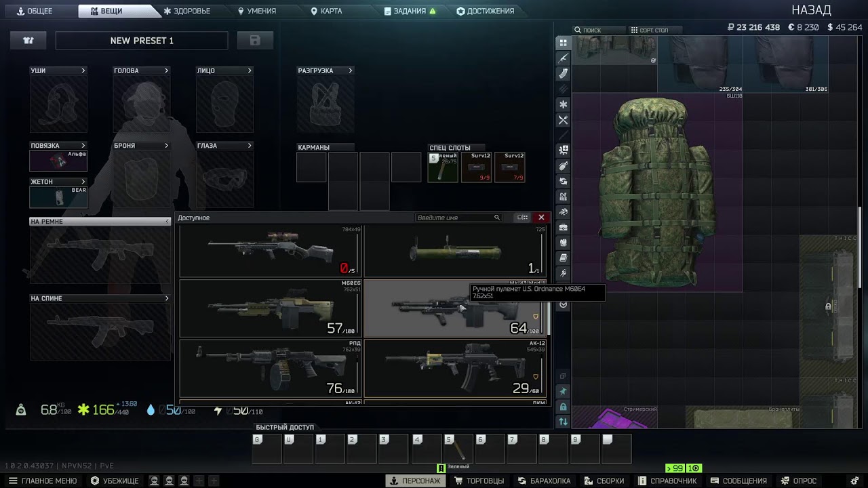Toggle stash lock icon in sidebar
This screenshot has width=868, height=488.
(563, 407)
